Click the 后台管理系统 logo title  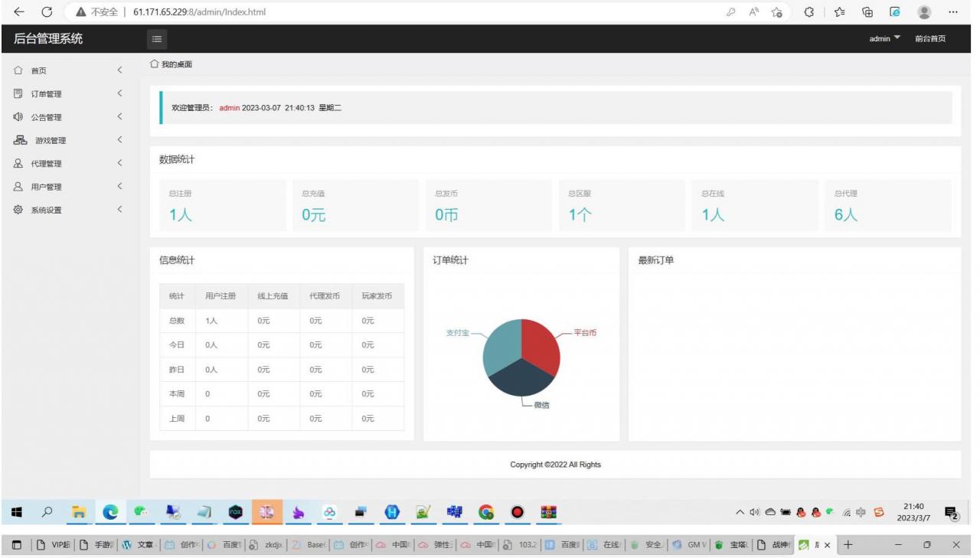[48, 38]
